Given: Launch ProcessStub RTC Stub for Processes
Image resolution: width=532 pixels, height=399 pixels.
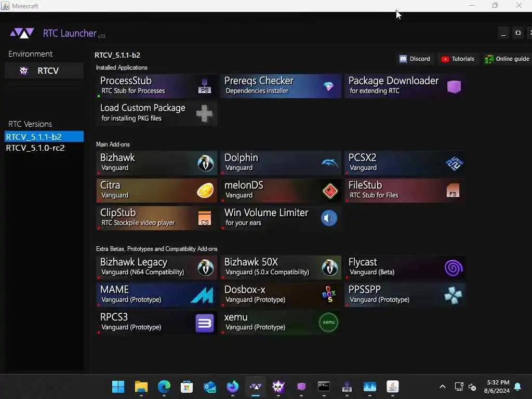Looking at the screenshot, I should (156, 86).
